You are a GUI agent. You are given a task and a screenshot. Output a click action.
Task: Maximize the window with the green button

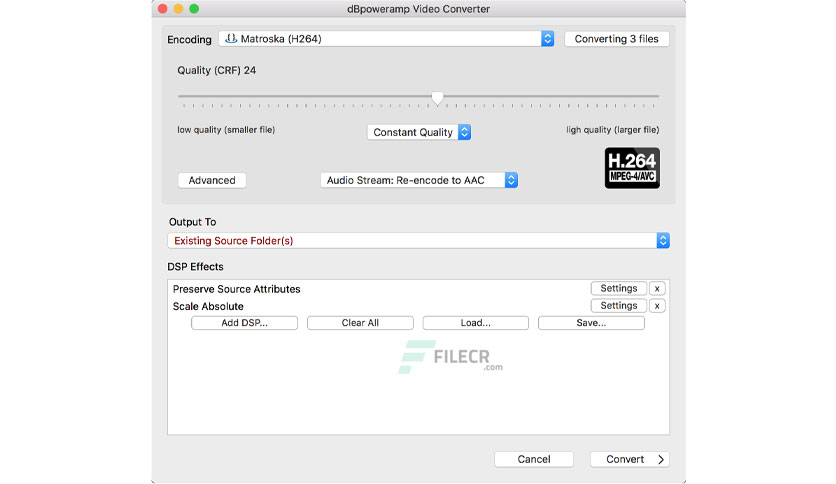coord(194,9)
